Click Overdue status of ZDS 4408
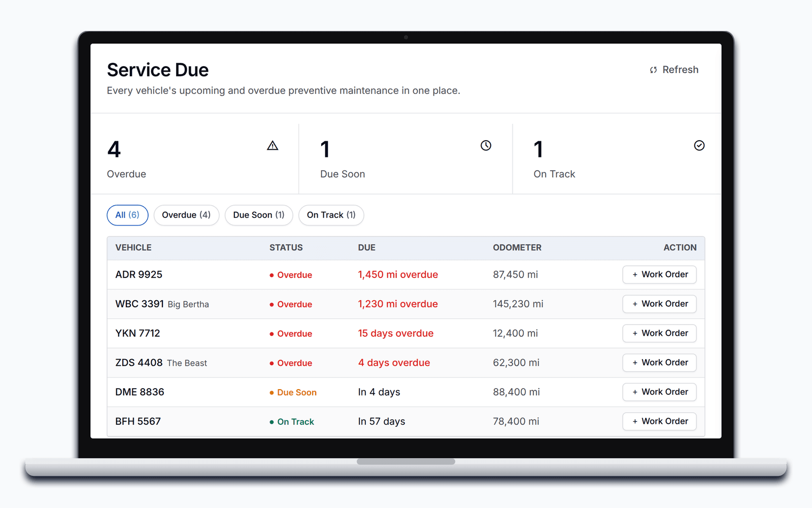Viewport: 812px width, 508px height. click(x=291, y=363)
